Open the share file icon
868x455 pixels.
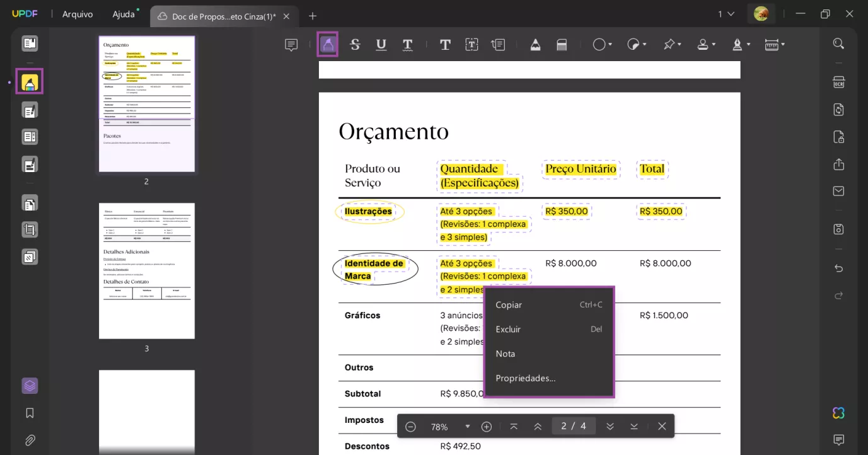[x=838, y=164]
